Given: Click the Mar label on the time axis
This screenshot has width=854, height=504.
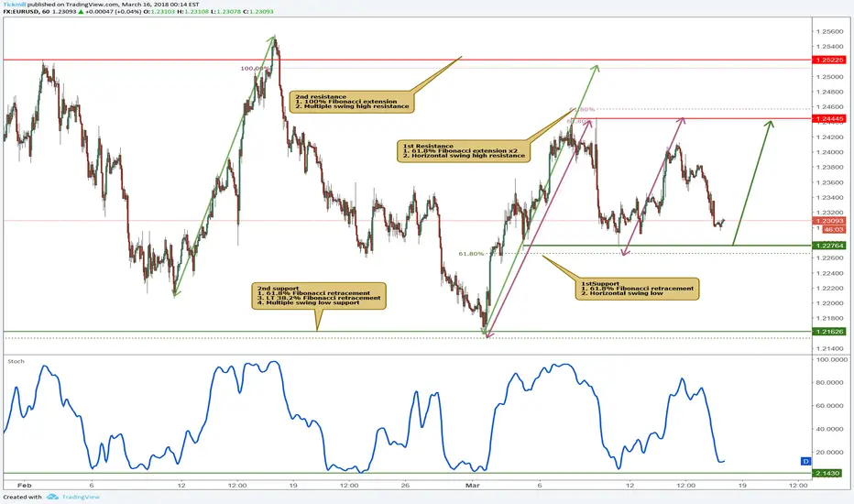Looking at the screenshot, I should click(473, 485).
